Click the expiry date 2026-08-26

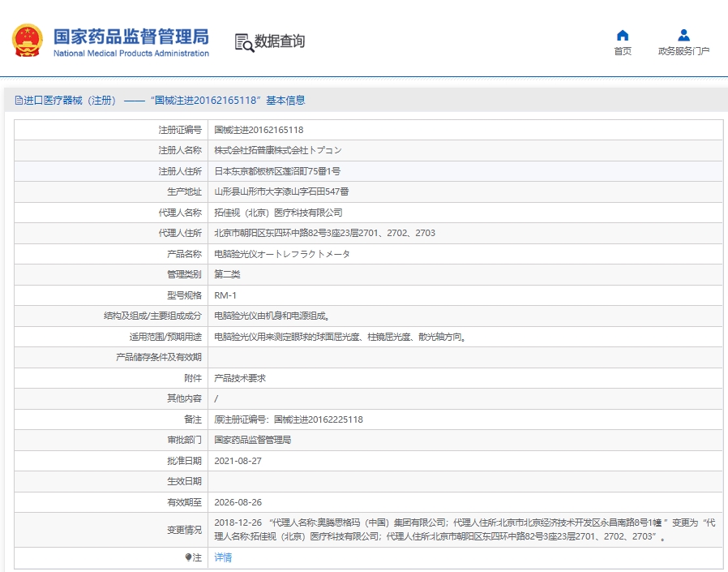pos(238,502)
